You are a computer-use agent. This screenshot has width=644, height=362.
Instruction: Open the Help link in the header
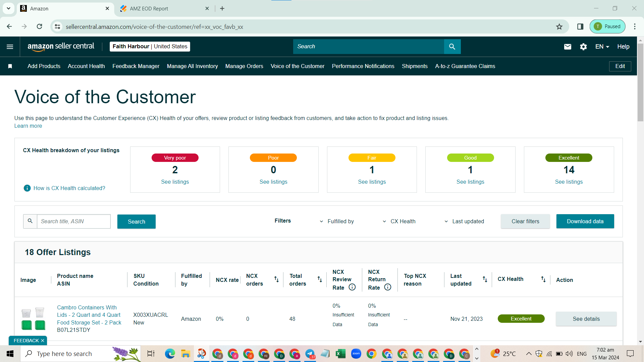[x=623, y=47]
